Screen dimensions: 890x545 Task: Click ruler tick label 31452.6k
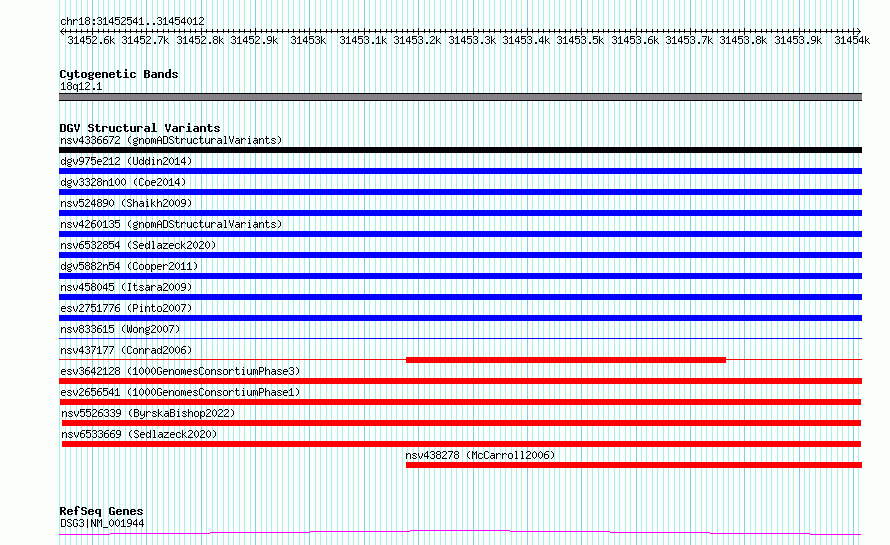click(91, 40)
